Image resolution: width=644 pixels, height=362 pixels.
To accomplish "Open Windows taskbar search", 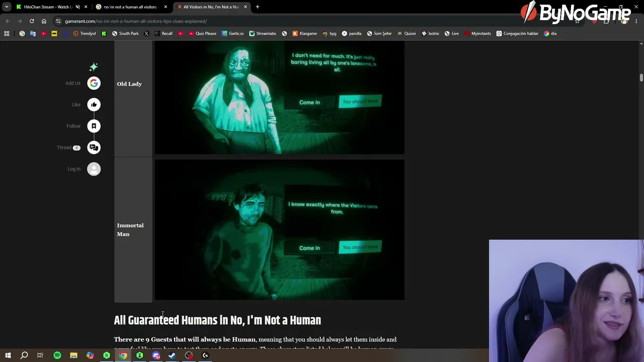I will point(24,355).
